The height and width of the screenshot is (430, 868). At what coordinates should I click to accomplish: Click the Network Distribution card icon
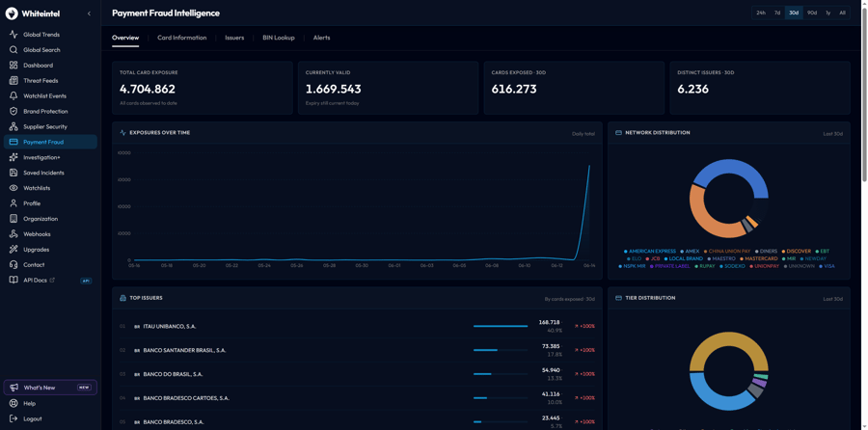click(618, 133)
